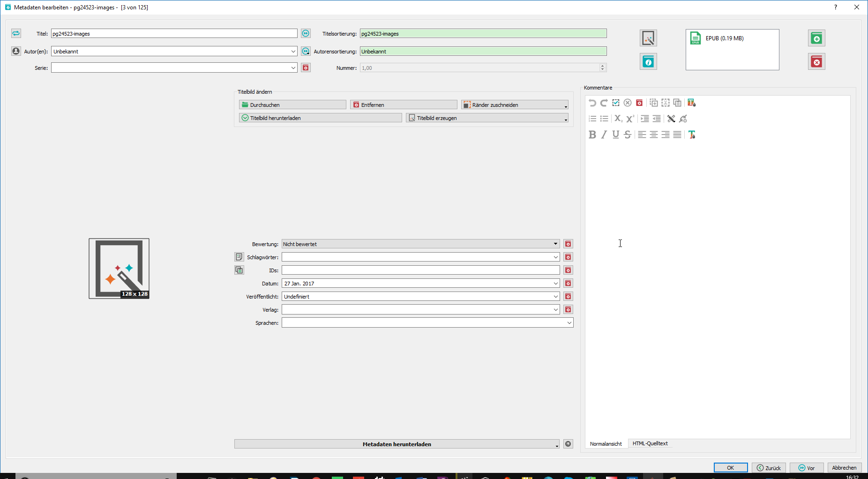This screenshot has height=479, width=868.
Task: Cancel editing with Abbrechen
Action: tap(844, 468)
